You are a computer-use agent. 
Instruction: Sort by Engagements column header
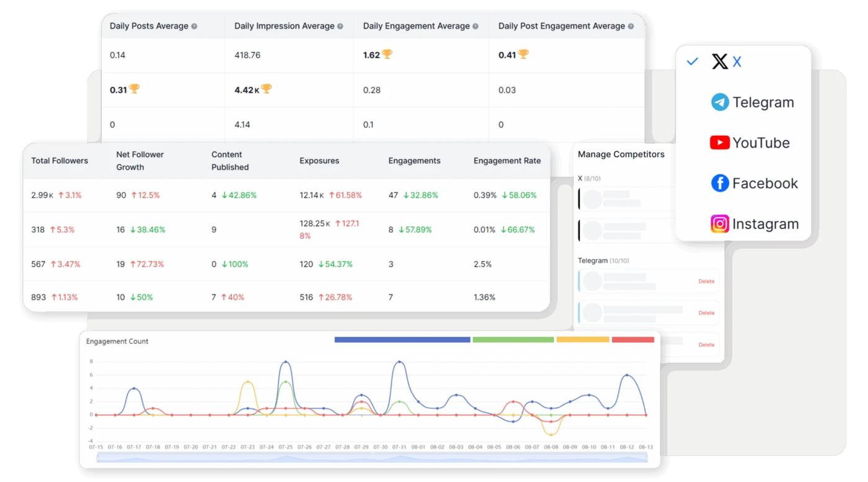pos(414,161)
